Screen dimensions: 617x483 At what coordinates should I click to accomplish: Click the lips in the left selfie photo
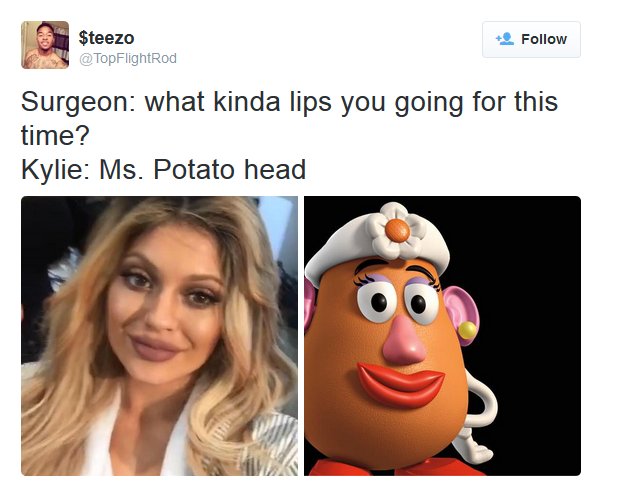click(x=157, y=348)
